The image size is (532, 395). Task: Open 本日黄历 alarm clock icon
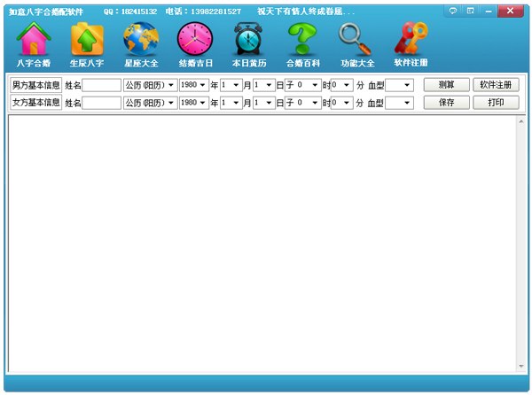point(248,42)
